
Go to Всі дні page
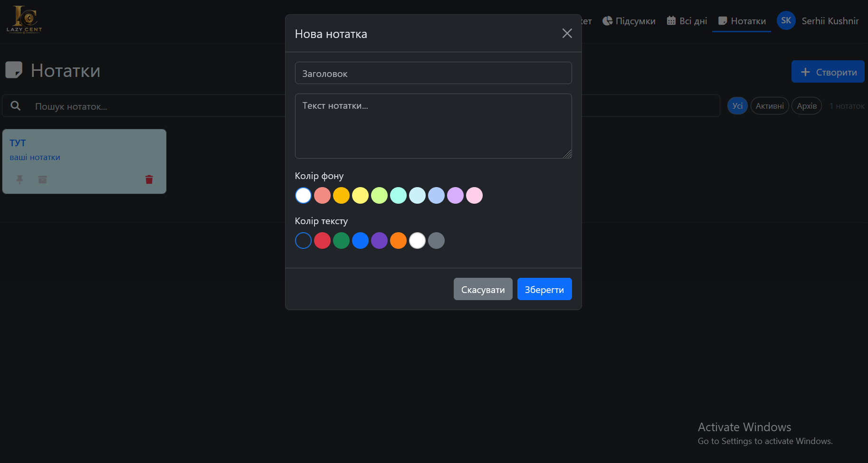pos(687,21)
